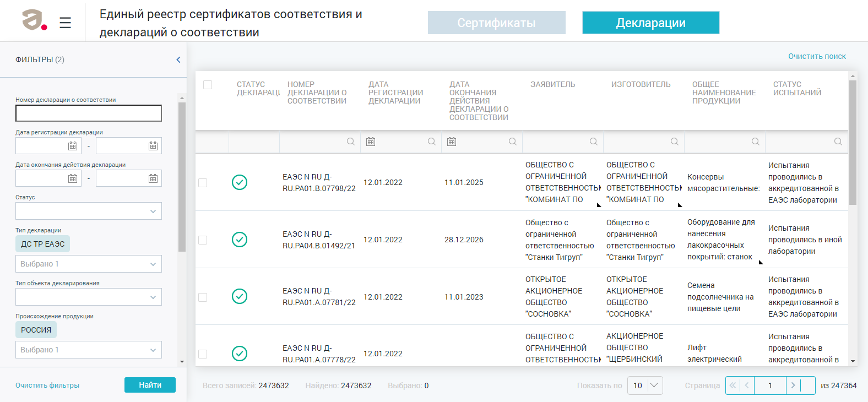Go to previous page arrow
This screenshot has height=402, width=868.
pos(747,385)
